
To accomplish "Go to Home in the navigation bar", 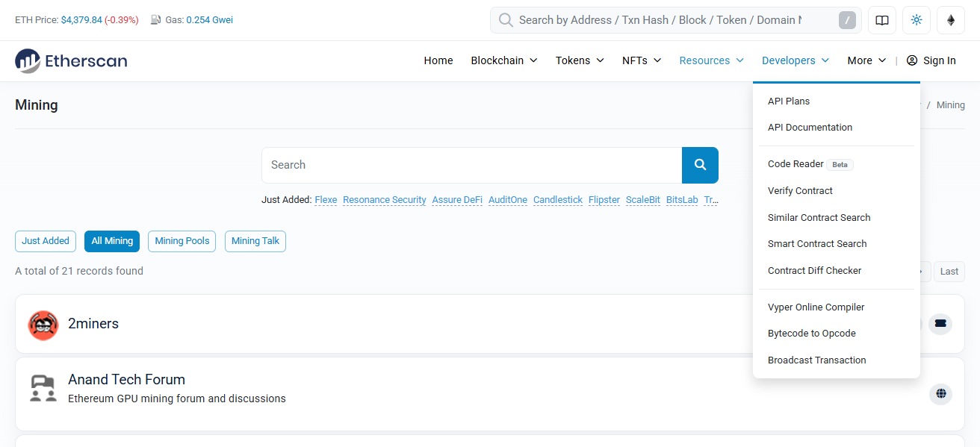I will point(438,60).
